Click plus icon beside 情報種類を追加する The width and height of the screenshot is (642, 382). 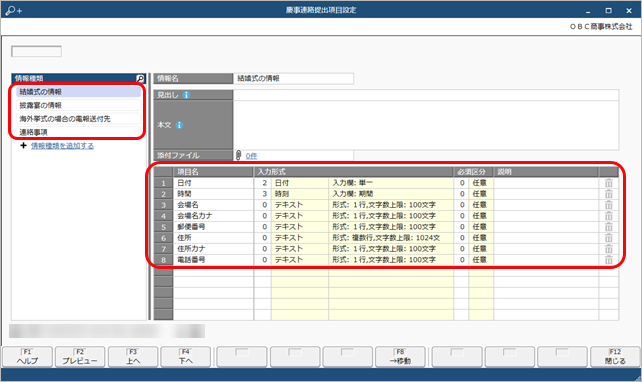[x=23, y=146]
